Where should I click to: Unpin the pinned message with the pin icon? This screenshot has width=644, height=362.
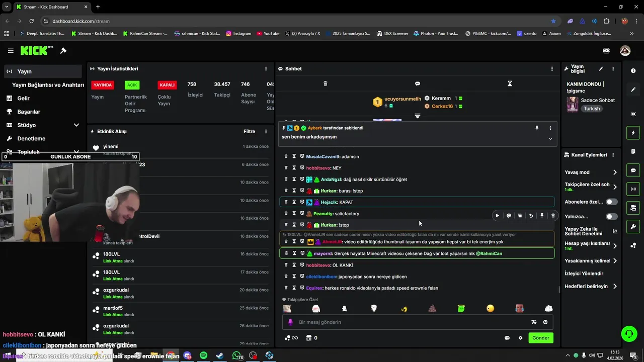coord(537,128)
